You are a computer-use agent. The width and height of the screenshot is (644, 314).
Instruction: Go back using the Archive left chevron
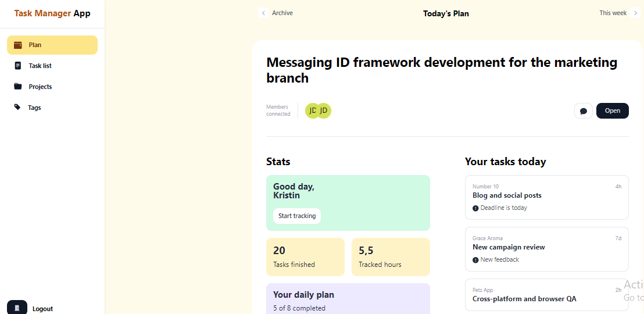point(263,13)
